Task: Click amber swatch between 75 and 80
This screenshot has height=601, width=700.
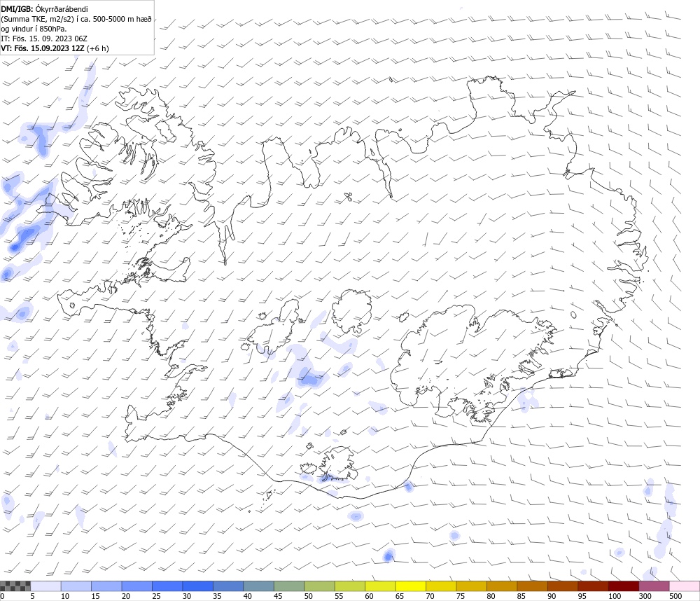Action: click(x=471, y=586)
